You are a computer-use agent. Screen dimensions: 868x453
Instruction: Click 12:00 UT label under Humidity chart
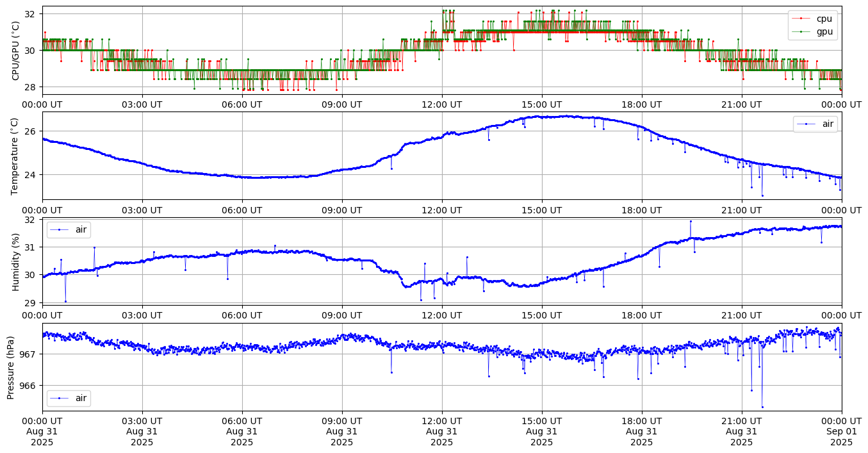[x=442, y=316]
